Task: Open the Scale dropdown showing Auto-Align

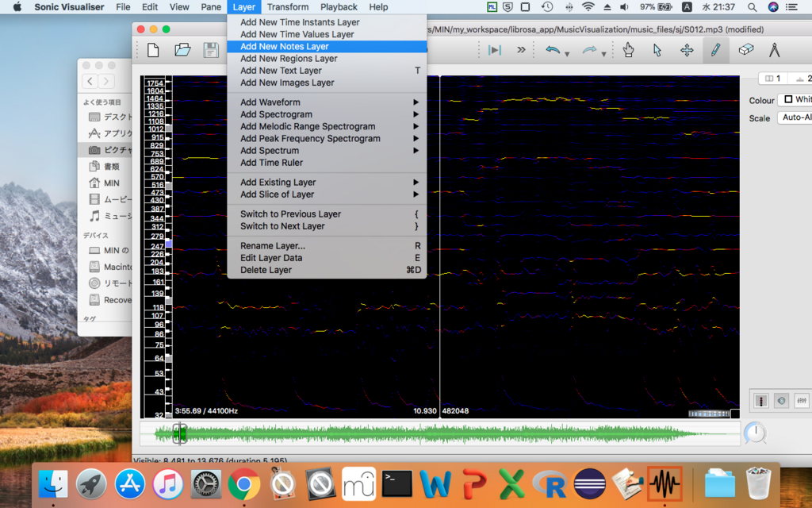Action: 795,117
